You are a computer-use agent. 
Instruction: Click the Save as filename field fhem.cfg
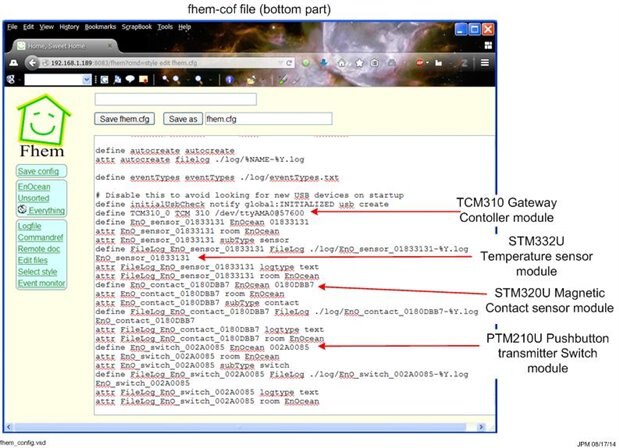click(x=268, y=119)
